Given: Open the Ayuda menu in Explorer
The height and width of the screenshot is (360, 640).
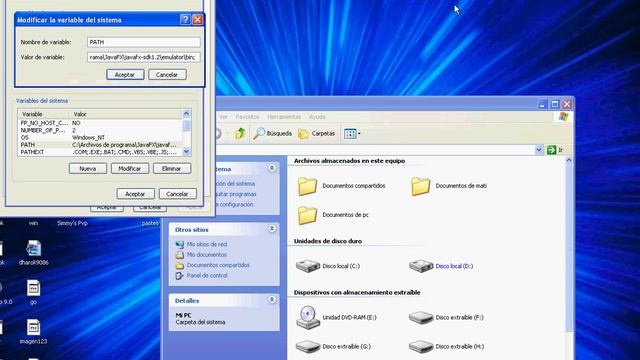Looking at the screenshot, I should 317,117.
